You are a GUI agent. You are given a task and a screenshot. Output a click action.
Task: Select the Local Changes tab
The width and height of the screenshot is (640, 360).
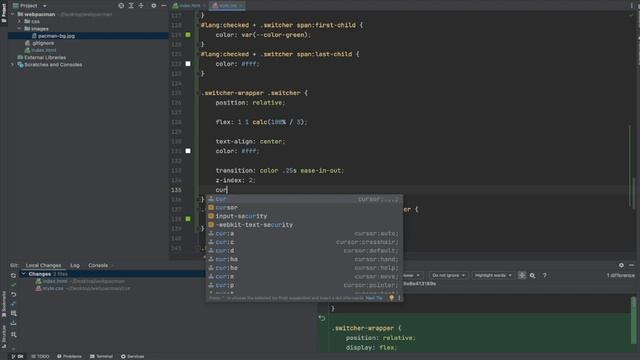pyautogui.click(x=43, y=265)
